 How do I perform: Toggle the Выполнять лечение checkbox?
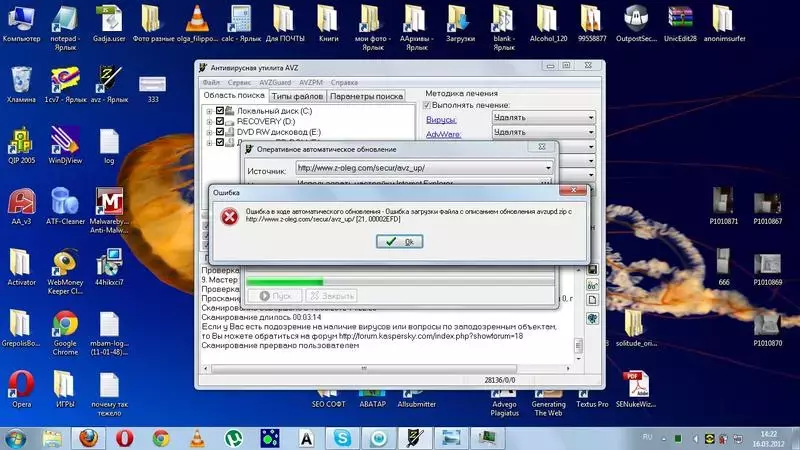pyautogui.click(x=427, y=105)
